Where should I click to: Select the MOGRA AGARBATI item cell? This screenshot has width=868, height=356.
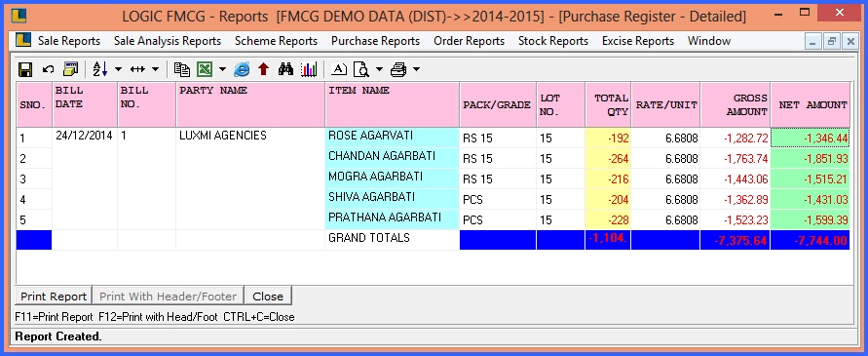(392, 178)
